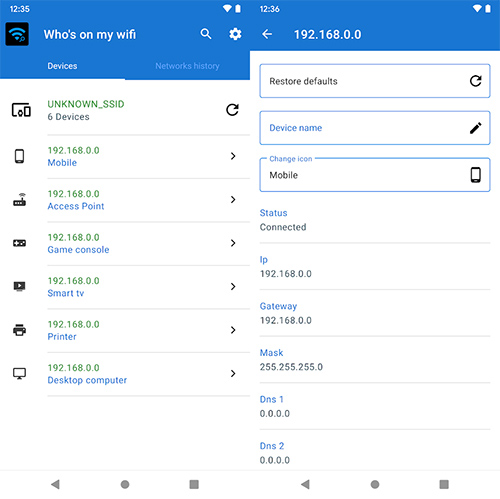Click the Restore defaults button
The image size is (500, 499).
tap(375, 81)
